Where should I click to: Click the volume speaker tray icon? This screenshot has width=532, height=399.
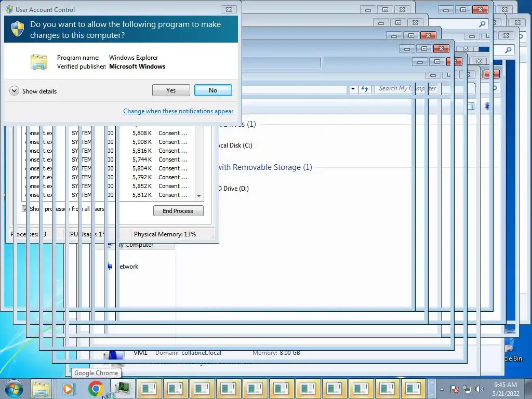(x=479, y=390)
